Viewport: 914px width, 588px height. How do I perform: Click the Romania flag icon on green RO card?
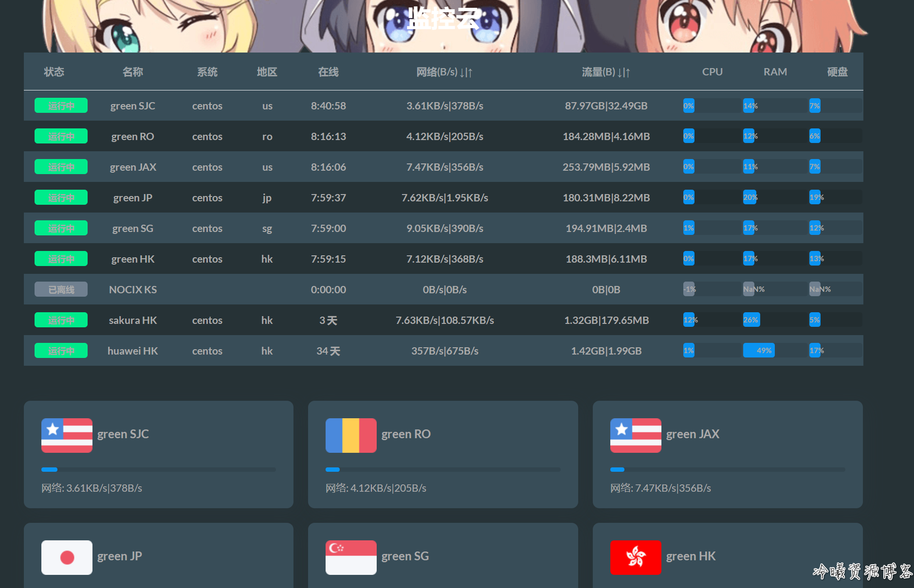(x=351, y=435)
